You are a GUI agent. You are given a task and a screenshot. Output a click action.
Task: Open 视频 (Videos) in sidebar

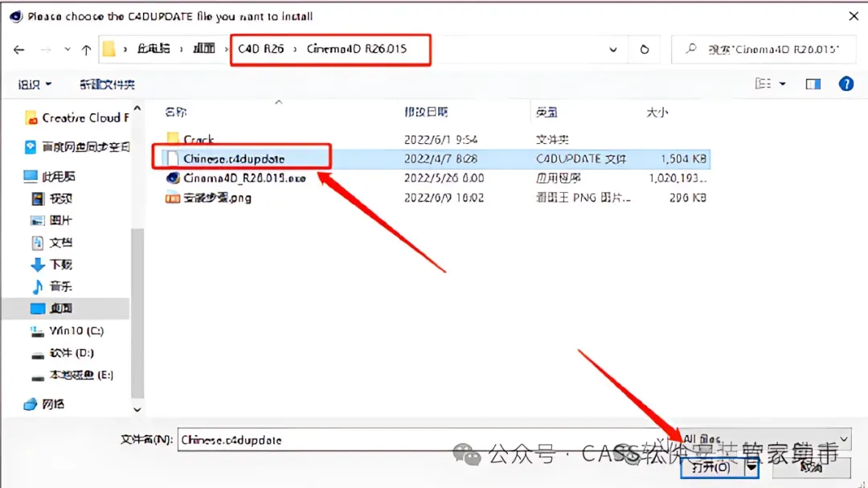point(51,199)
